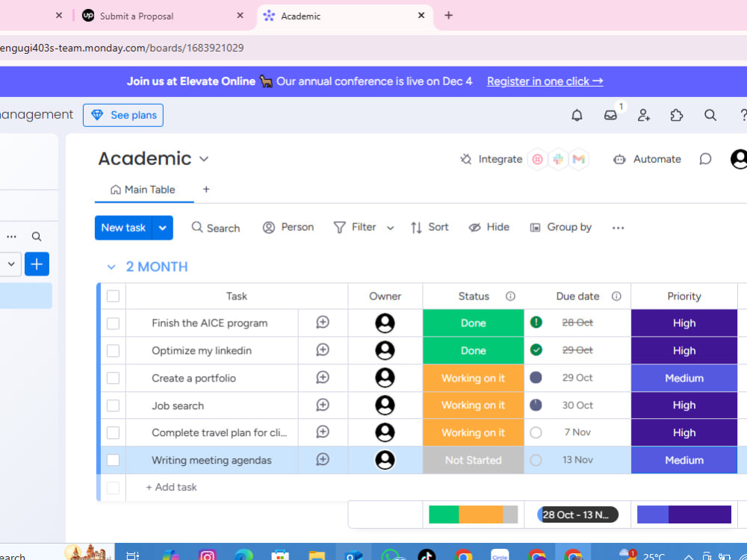Filter by Person button
This screenshot has height=560, width=747.
(288, 227)
